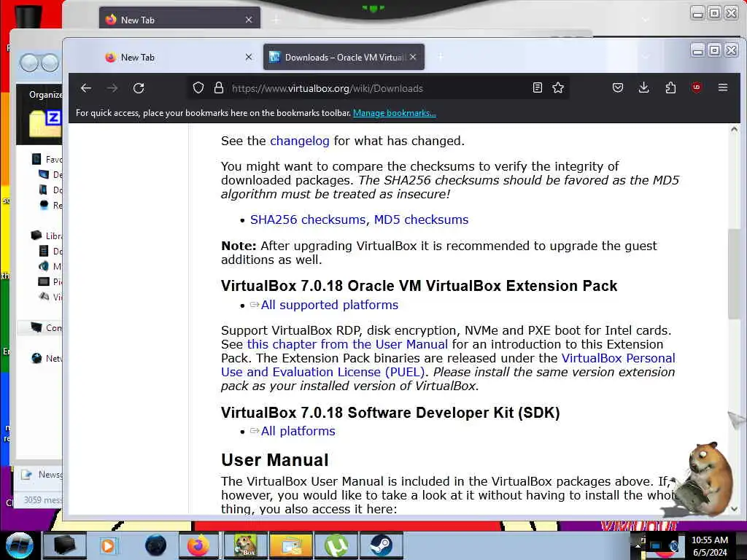
Task: Select Network in Explorer navigation pane
Action: click(x=47, y=358)
